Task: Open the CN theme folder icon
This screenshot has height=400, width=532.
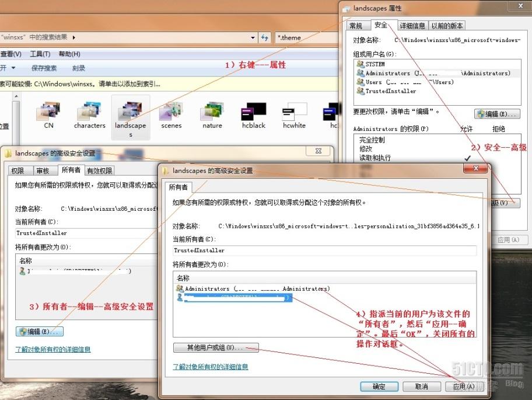Action: (48, 112)
